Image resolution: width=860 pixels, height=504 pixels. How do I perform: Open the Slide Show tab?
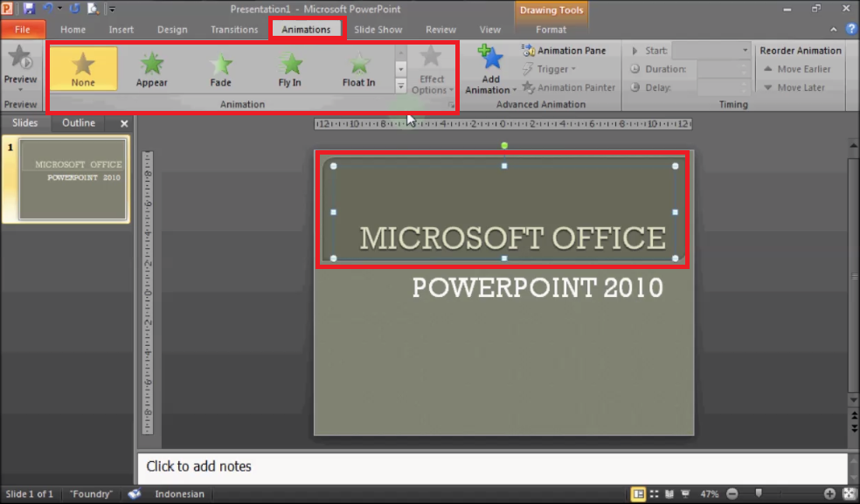point(378,30)
